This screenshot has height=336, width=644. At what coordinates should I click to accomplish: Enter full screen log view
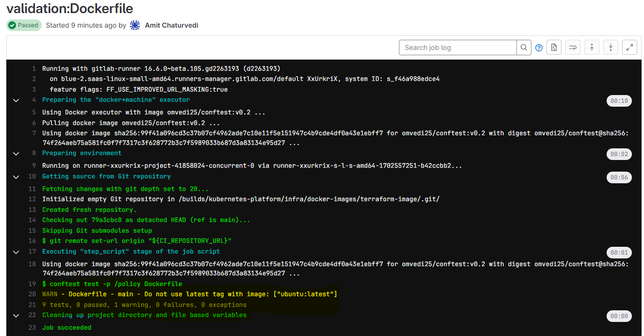click(629, 48)
